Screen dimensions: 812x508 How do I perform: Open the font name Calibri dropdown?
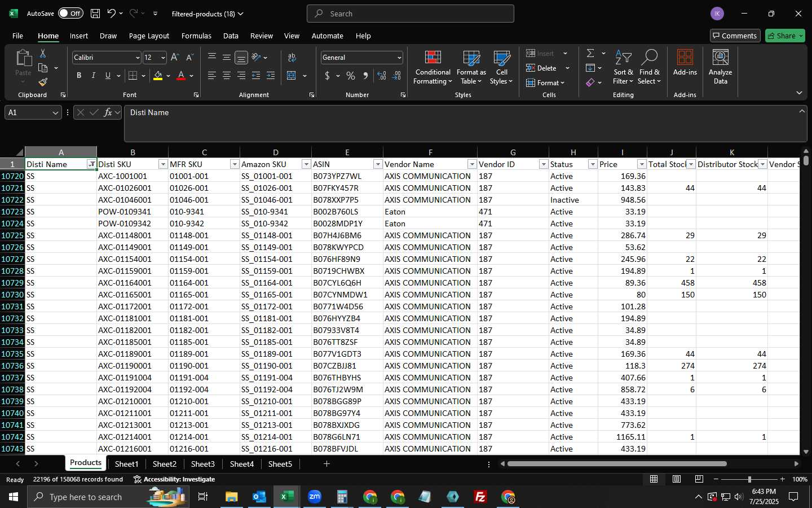coord(137,58)
